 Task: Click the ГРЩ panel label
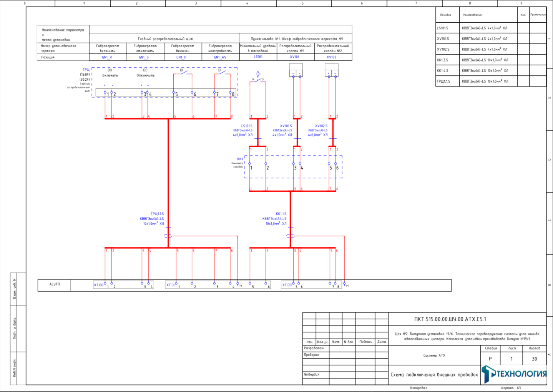(x=86, y=70)
